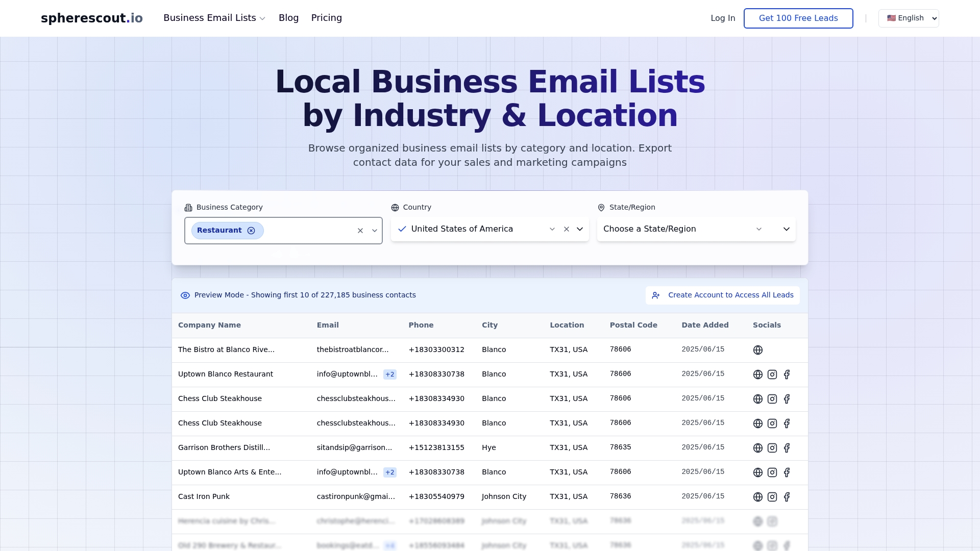Viewport: 980px width, 551px height.
Task: Open Instagram icon for Cast Iron Punk
Action: pyautogui.click(x=772, y=497)
